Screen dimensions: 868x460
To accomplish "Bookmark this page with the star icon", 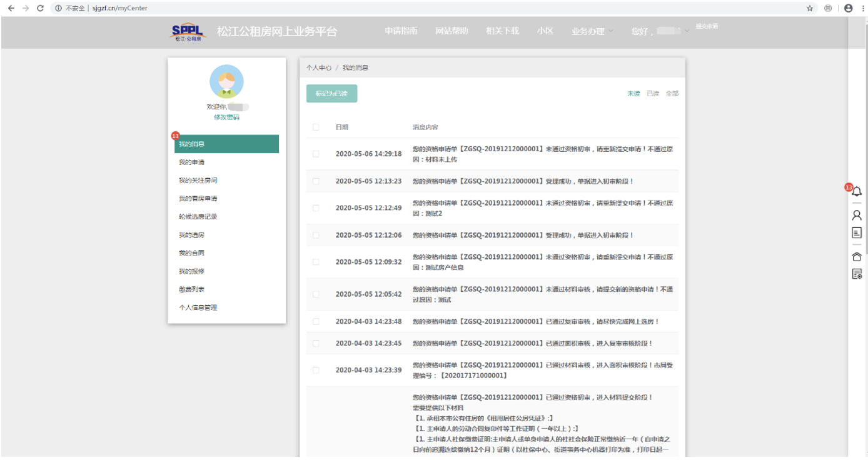I will click(x=810, y=8).
